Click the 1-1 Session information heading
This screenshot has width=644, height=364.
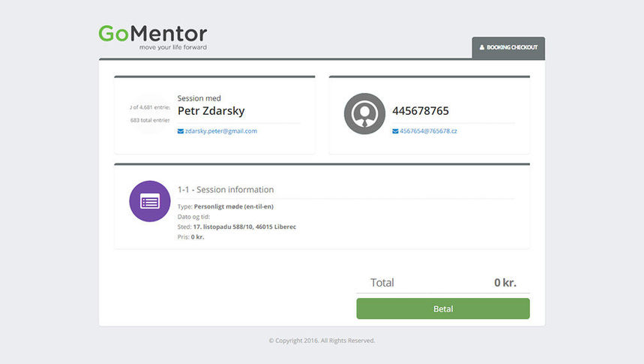pos(226,190)
